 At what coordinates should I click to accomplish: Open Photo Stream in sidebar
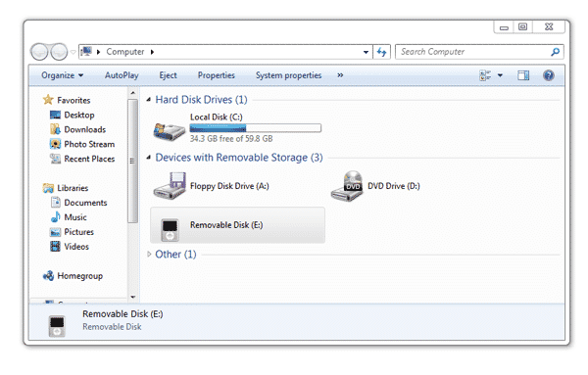(89, 144)
